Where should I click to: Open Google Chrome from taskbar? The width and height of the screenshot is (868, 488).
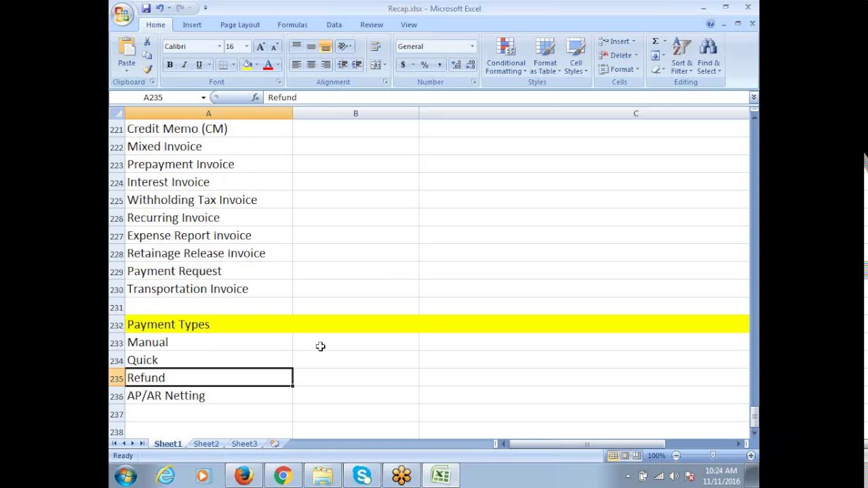[x=283, y=476]
